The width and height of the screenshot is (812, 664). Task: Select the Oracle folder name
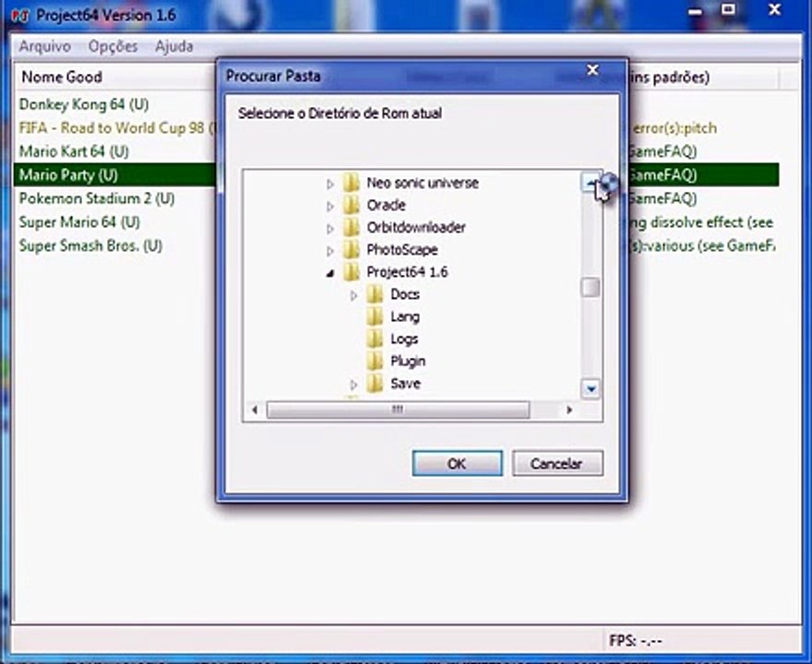point(386,205)
